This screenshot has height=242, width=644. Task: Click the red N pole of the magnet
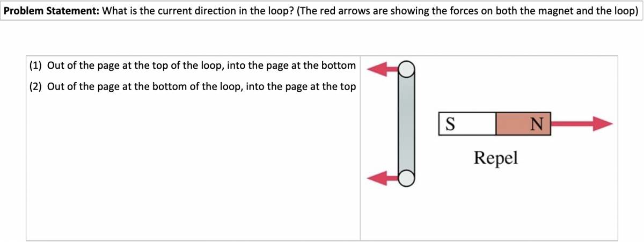coord(523,123)
